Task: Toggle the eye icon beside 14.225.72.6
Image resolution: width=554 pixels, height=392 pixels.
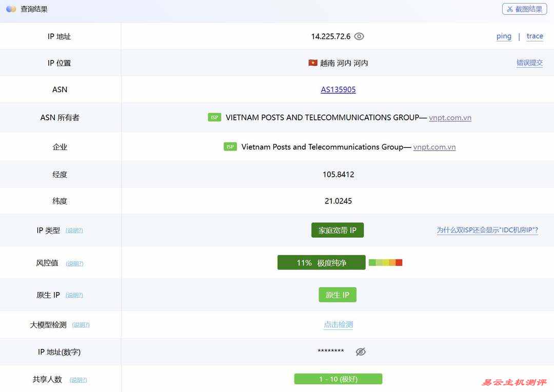Action: [x=359, y=36]
